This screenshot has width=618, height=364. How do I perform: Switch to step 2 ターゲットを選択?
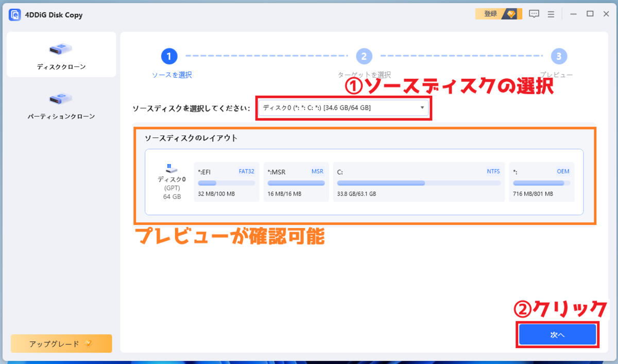(x=364, y=56)
